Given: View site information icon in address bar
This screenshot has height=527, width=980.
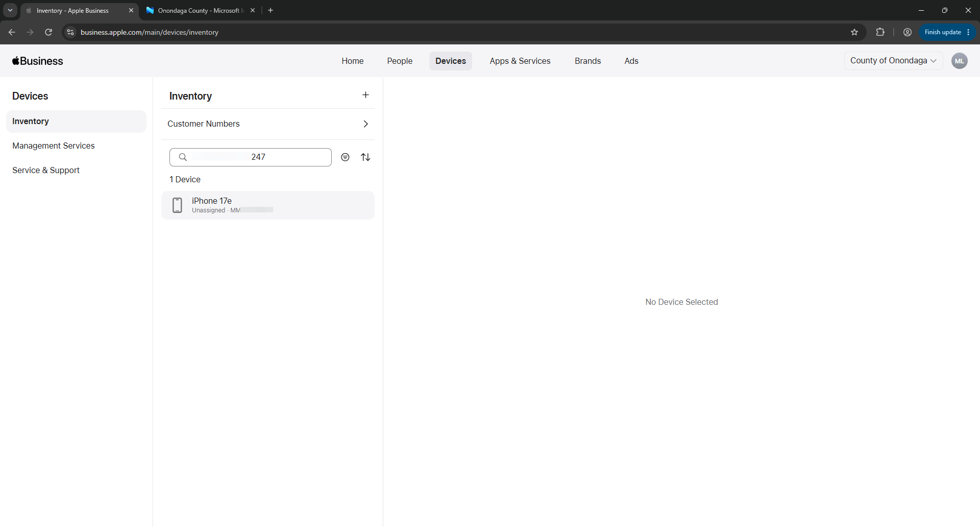Looking at the screenshot, I should (70, 32).
